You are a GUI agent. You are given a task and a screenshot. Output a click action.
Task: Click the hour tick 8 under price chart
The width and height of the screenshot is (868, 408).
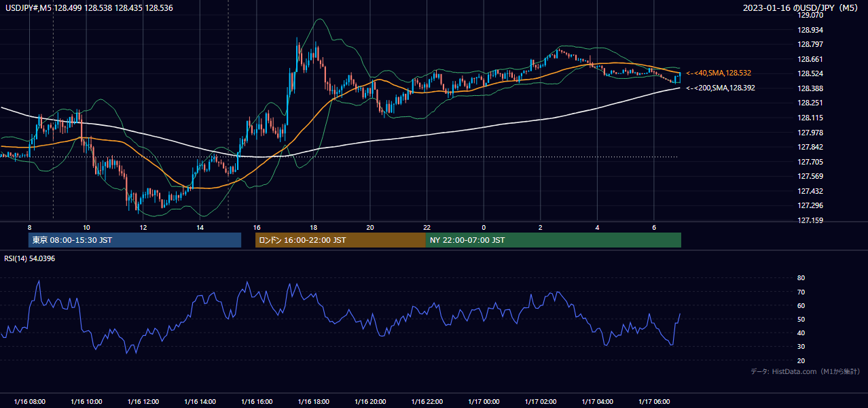pyautogui.click(x=29, y=226)
